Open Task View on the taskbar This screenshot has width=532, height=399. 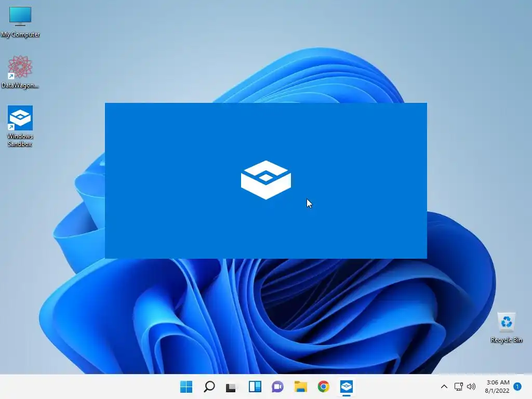click(231, 387)
